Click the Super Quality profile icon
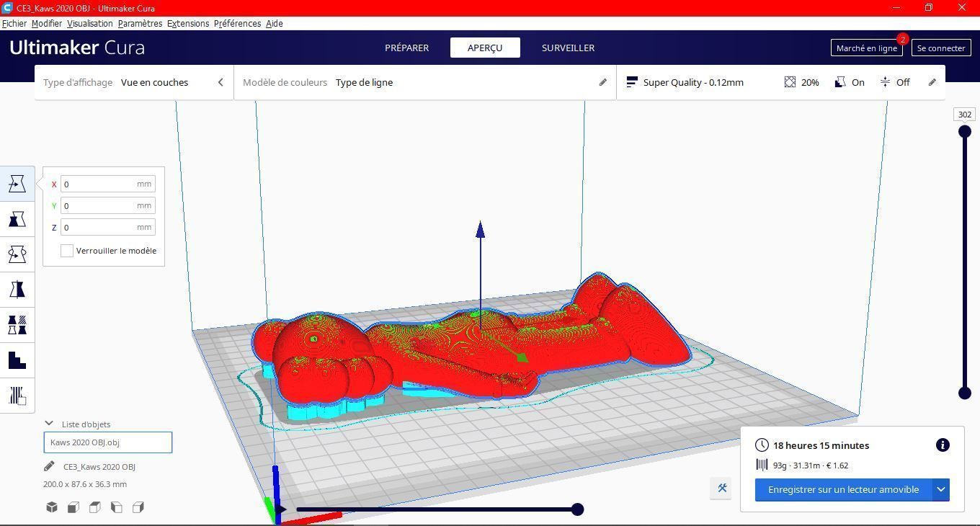This screenshot has height=526, width=980. coord(632,82)
